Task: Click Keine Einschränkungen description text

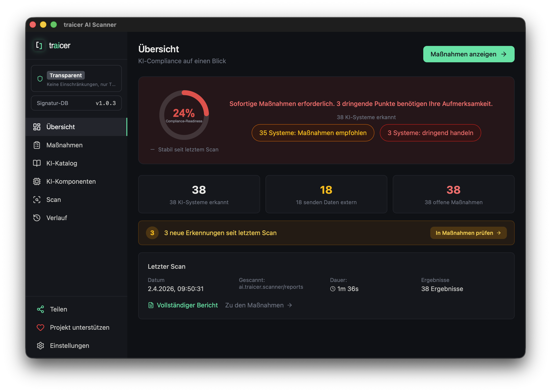Action: [81, 84]
